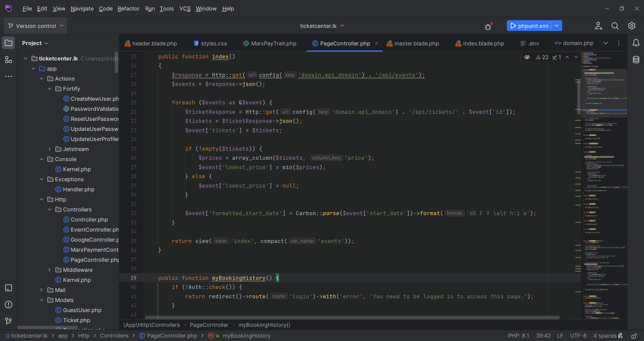Open the Terminal tool window
644x341 pixels.
point(8,288)
